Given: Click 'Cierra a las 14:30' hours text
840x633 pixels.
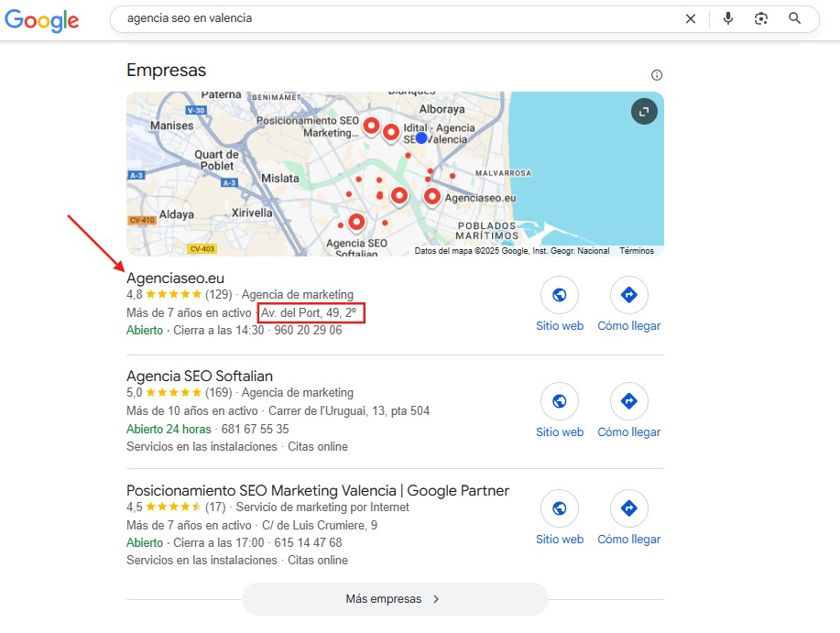Looking at the screenshot, I should 219,331.
